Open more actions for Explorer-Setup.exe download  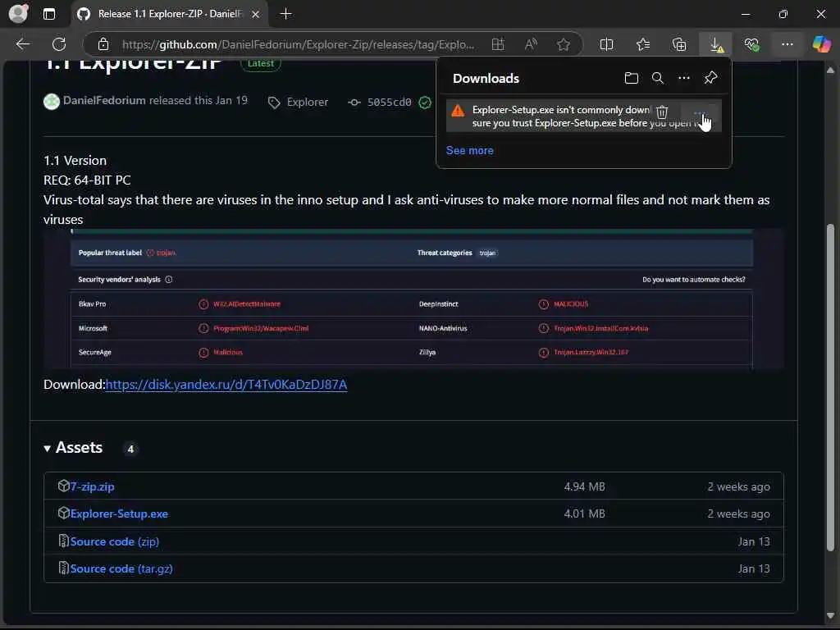(700, 113)
